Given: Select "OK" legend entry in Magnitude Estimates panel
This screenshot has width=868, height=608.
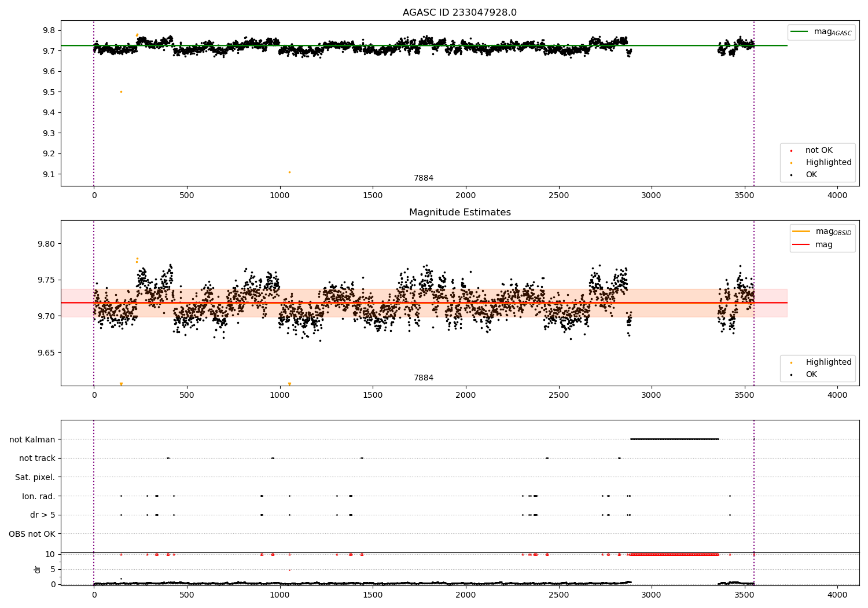Looking at the screenshot, I should pos(811,375).
